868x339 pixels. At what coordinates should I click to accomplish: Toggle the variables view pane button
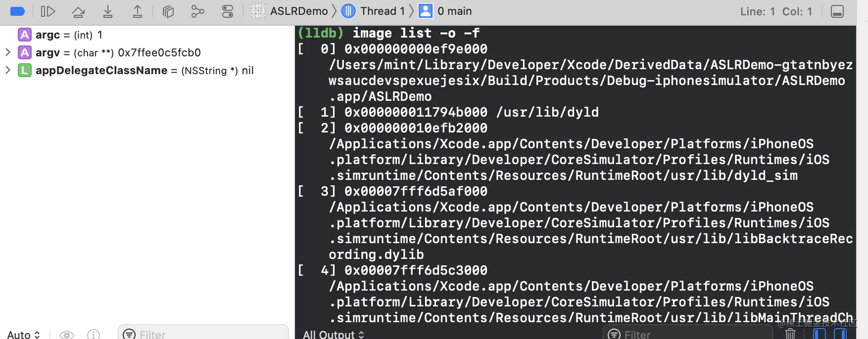tap(820, 335)
